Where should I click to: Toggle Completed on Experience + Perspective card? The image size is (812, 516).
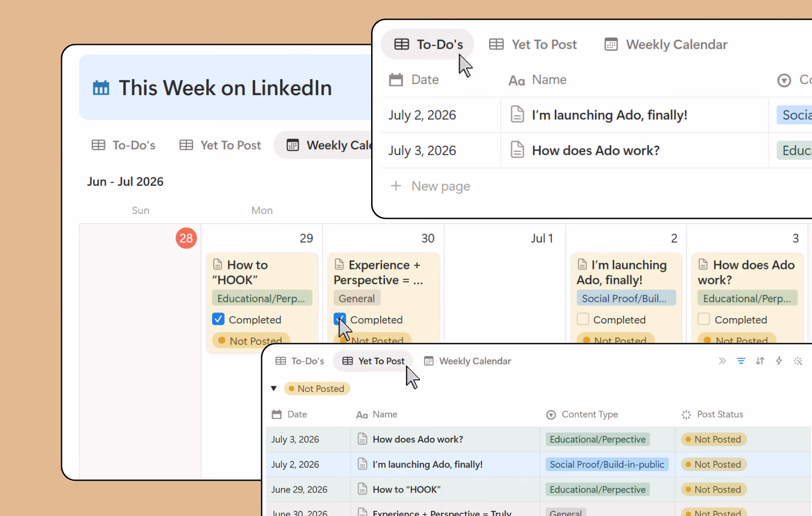point(340,319)
